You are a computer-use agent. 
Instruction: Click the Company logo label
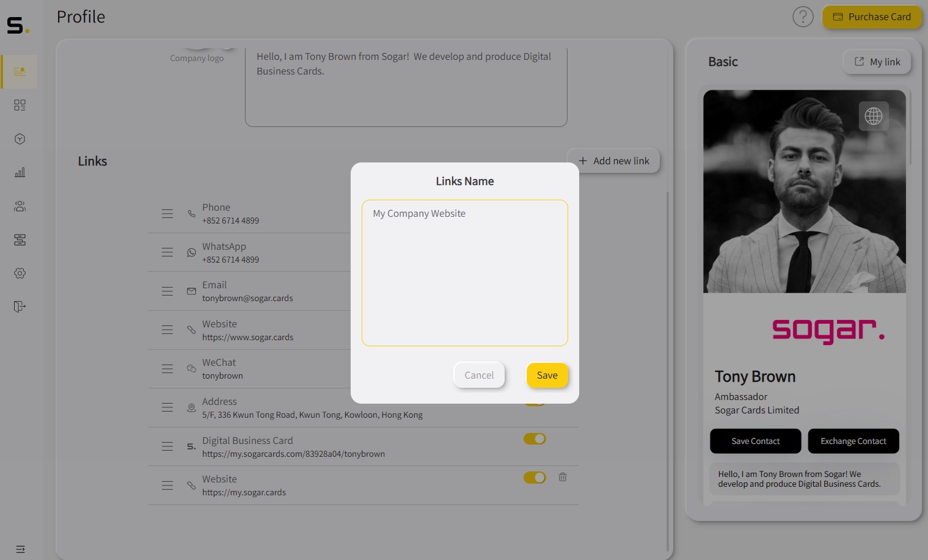(197, 58)
